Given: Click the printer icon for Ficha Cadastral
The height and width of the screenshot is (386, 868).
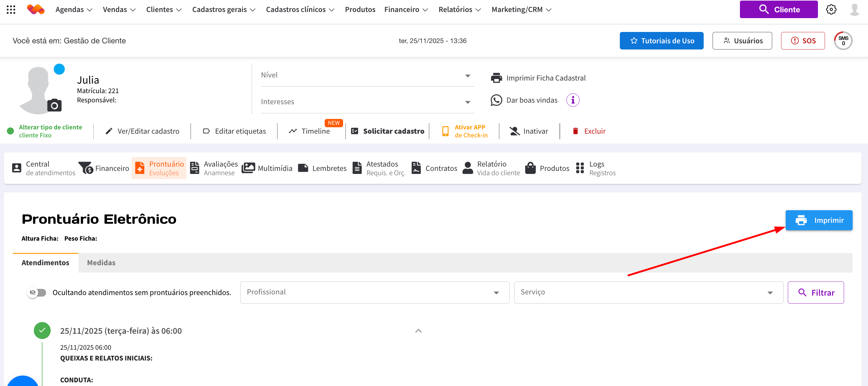Looking at the screenshot, I should (496, 78).
